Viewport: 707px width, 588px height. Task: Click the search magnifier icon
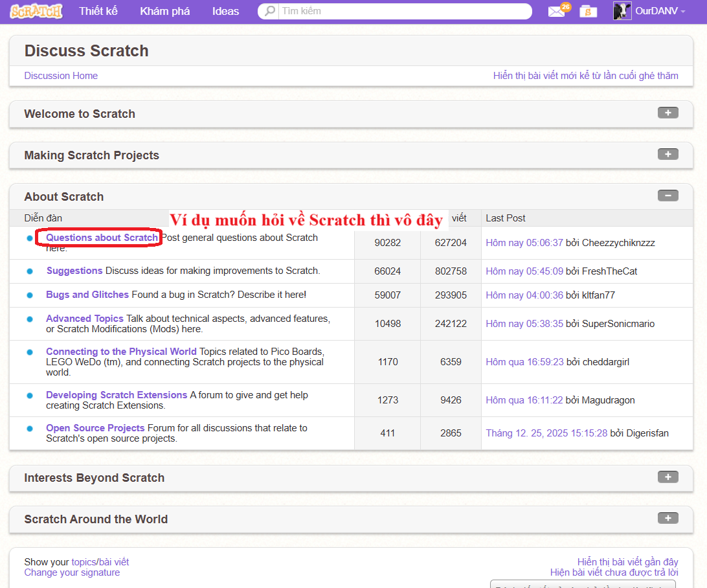[x=267, y=10]
